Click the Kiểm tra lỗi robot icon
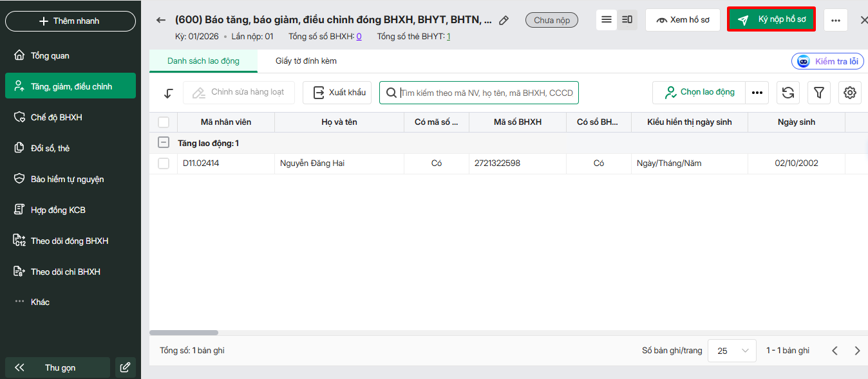Screen dimensions: 868x379 point(804,61)
